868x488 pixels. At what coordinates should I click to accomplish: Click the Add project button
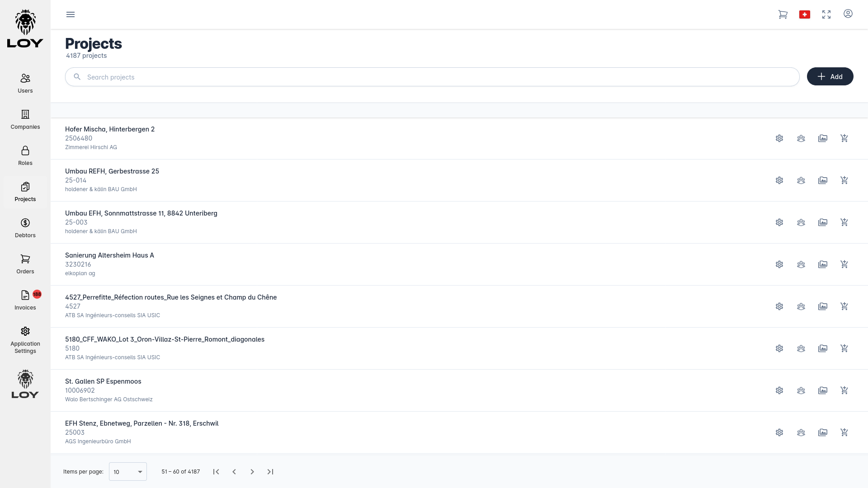(830, 76)
